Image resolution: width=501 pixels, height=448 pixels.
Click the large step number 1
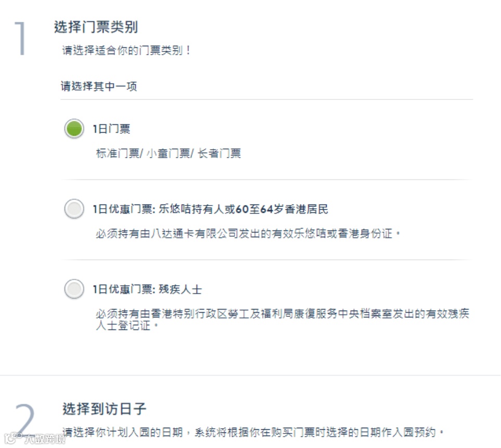click(21, 39)
